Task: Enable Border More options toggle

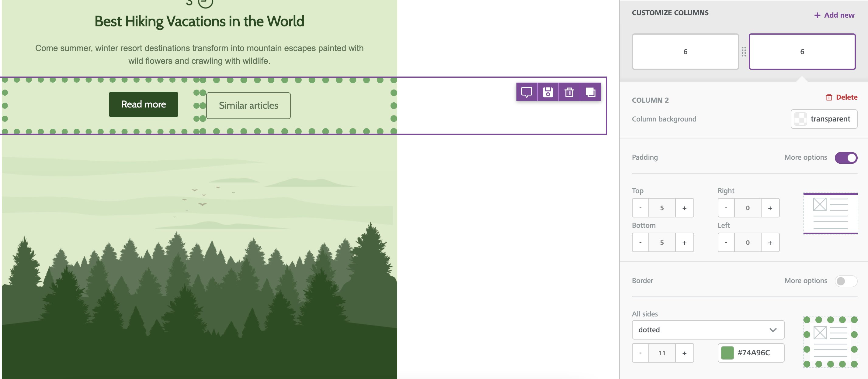Action: click(846, 281)
